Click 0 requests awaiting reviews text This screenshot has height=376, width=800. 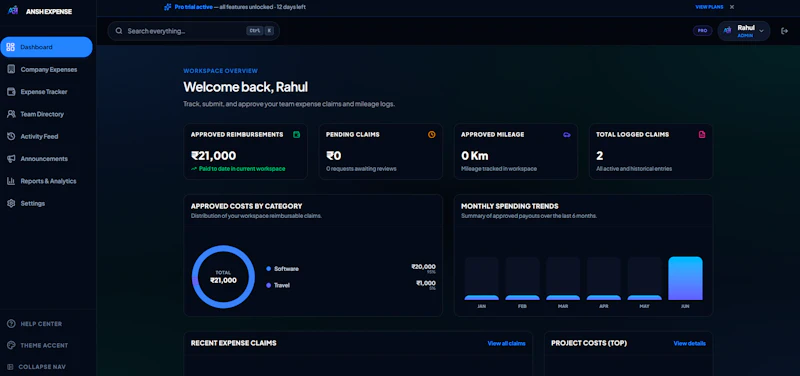pos(361,169)
